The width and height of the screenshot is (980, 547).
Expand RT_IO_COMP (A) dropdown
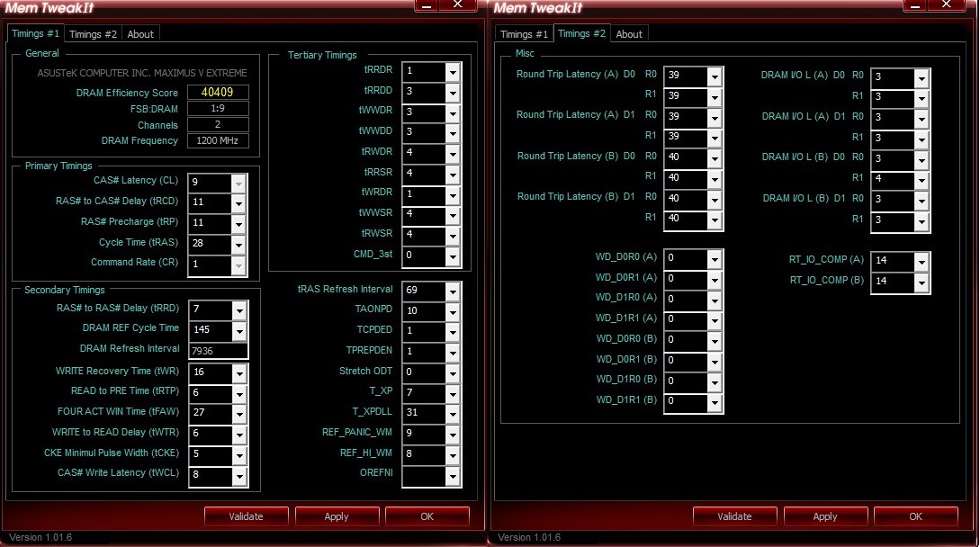pos(922,263)
